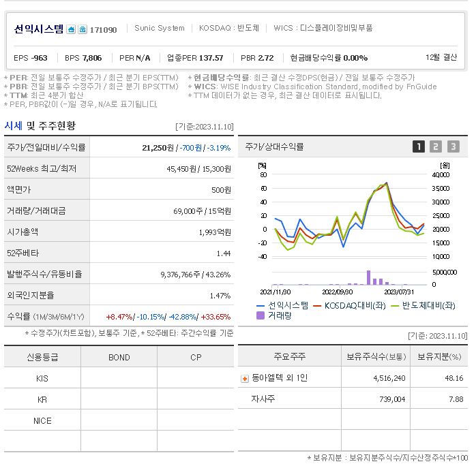Image resolution: width=476 pixels, height=466 pixels.
Task: Select the KIS rating row
Action: pos(119,378)
